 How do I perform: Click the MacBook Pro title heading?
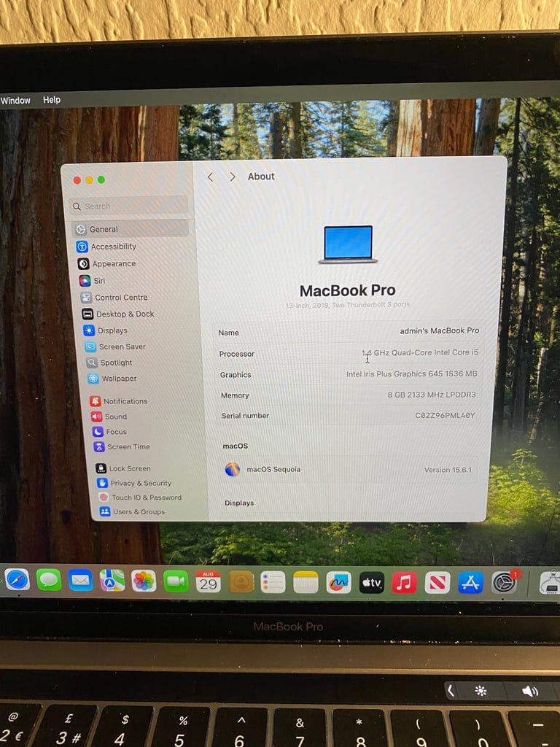(x=348, y=290)
